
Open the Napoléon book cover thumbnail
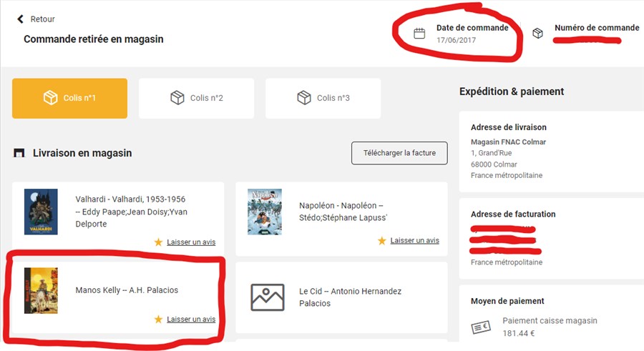pyautogui.click(x=265, y=212)
